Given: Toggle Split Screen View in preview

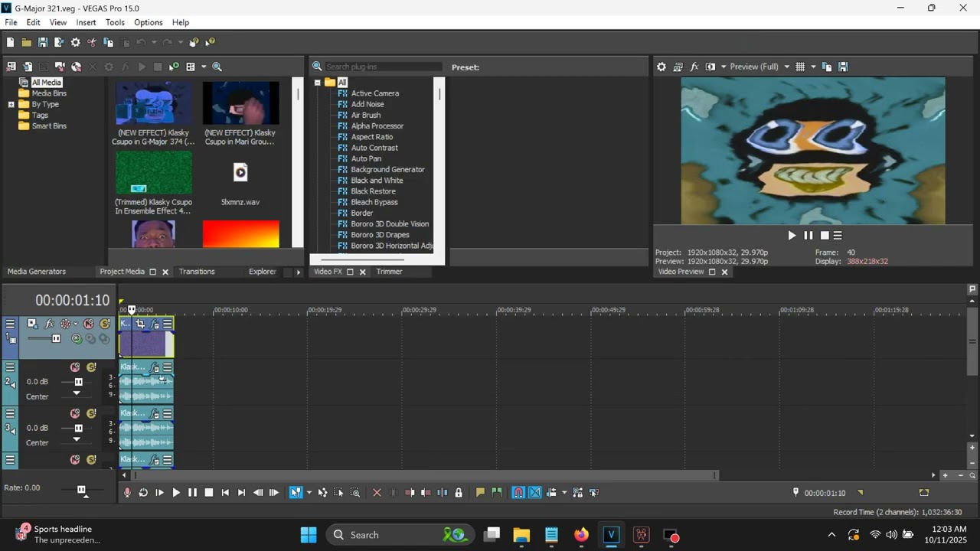Looking at the screenshot, I should 710,67.
